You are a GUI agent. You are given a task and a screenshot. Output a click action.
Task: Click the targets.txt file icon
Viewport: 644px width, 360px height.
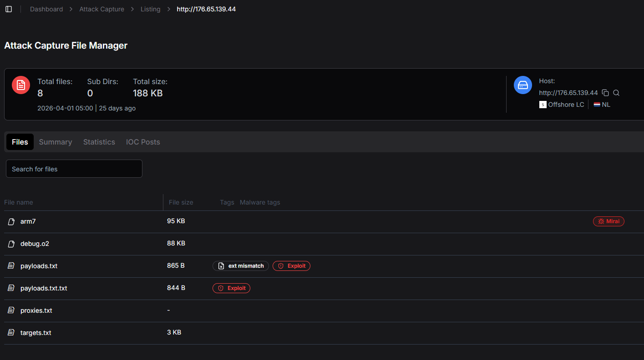[x=11, y=333]
